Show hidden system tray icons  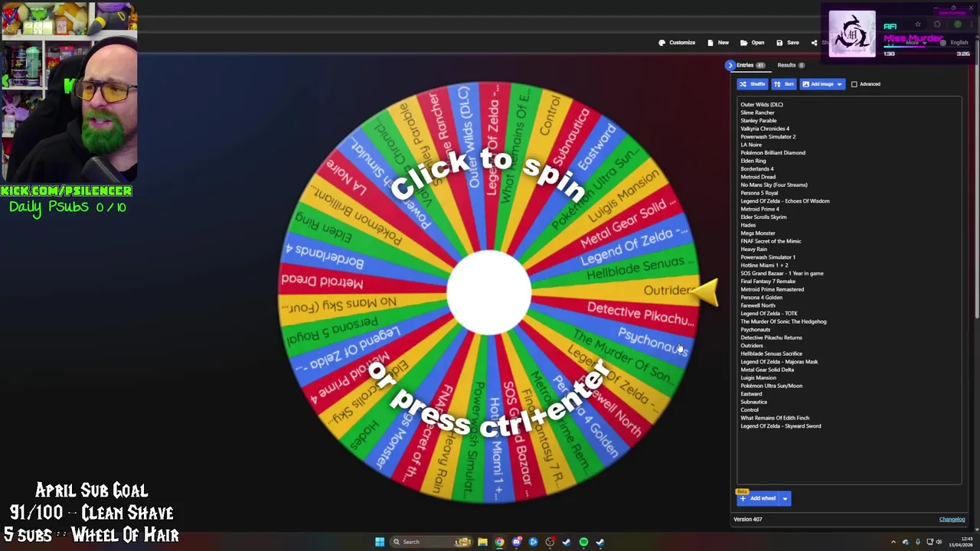tap(893, 542)
